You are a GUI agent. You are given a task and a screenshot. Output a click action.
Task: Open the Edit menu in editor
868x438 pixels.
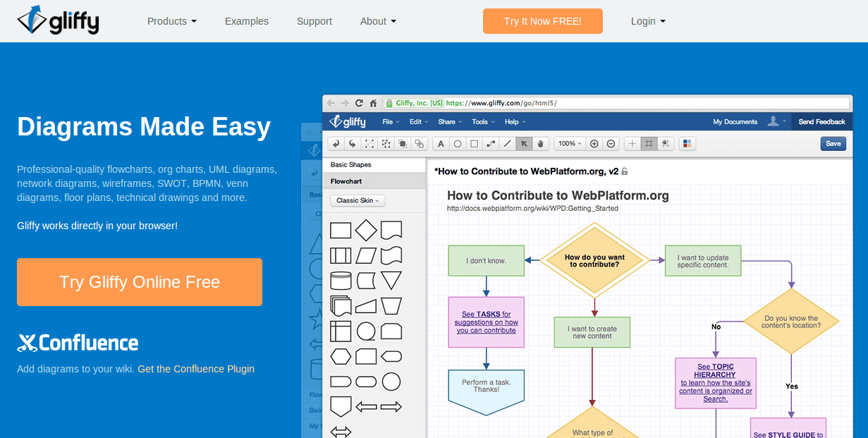tap(419, 121)
